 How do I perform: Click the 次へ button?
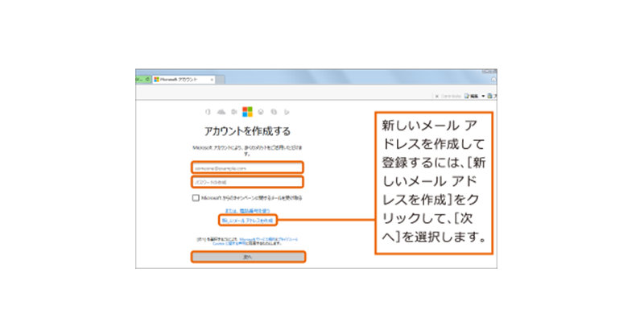point(248,257)
